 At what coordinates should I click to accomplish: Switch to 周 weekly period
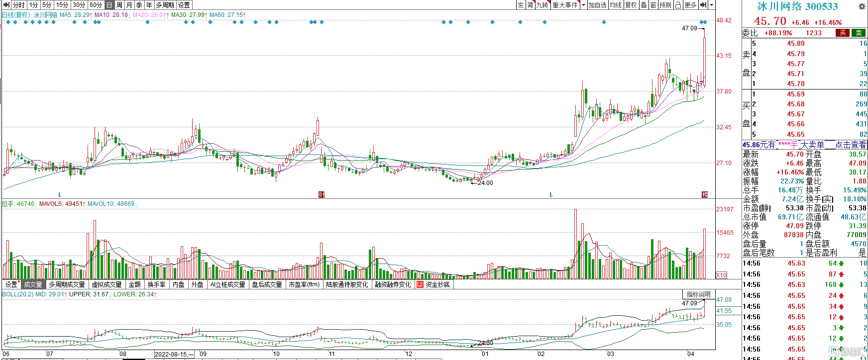point(119,5)
